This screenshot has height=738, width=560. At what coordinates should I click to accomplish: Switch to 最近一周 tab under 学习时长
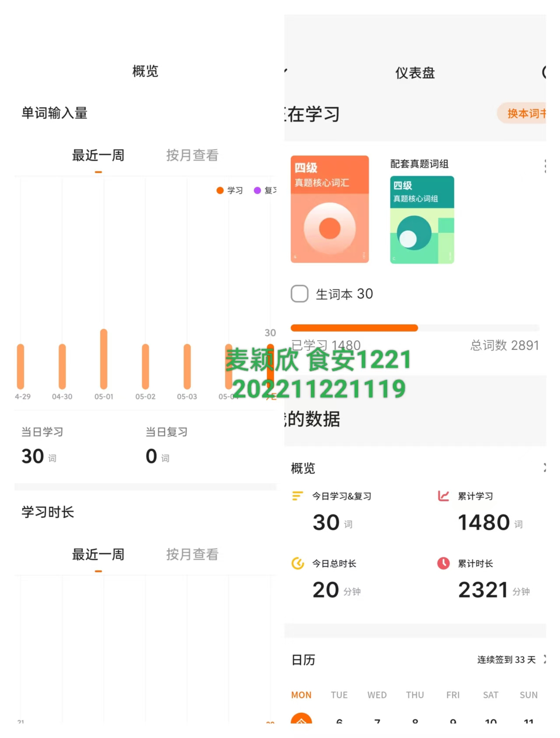point(98,554)
